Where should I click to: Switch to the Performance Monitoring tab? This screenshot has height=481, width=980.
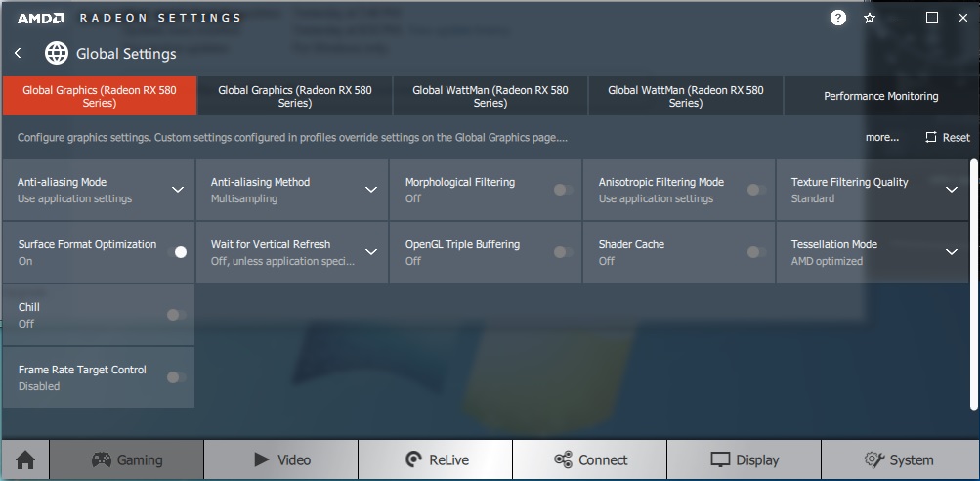[880, 96]
